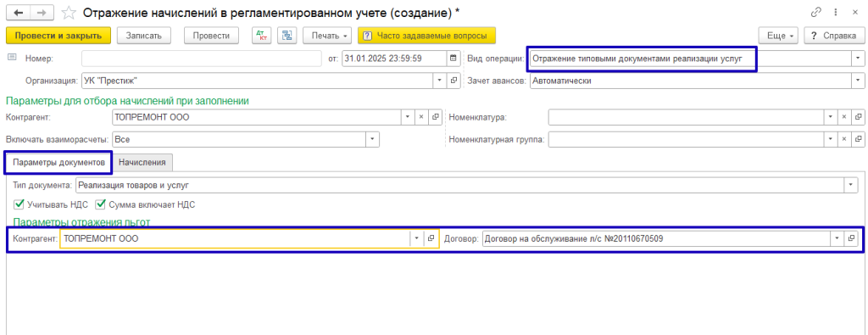The width and height of the screenshot is (868, 335).
Task: Expand the filter Контрагент dropdown
Action: point(408,117)
